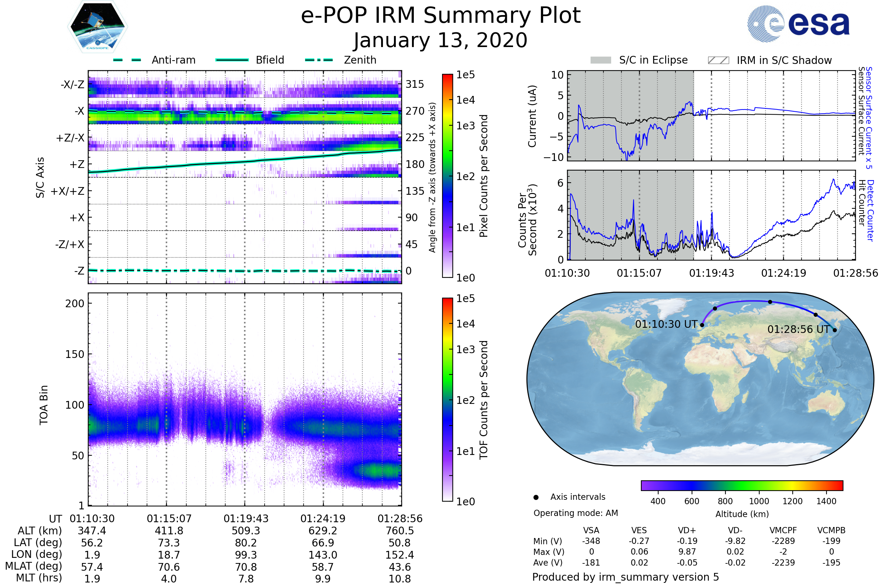The image size is (882, 588).
Task: Click the Anti-ram dashed line legend marker
Action: 127,60
